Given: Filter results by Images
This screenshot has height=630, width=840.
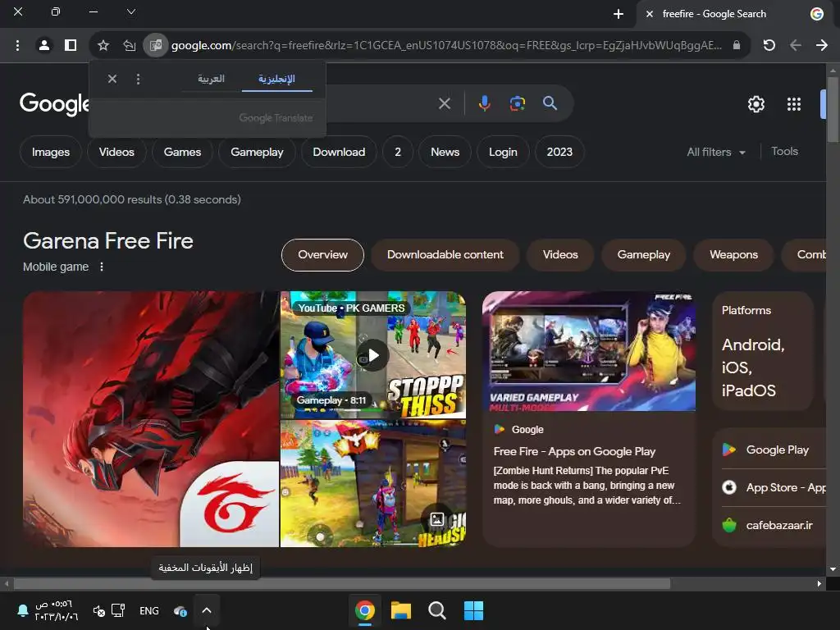Looking at the screenshot, I should click(x=51, y=152).
